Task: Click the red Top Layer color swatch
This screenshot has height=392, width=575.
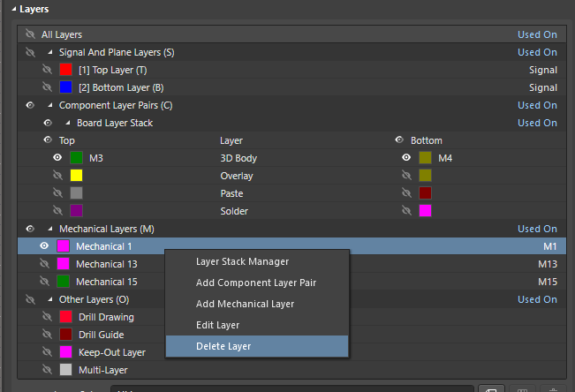Action: point(65,70)
